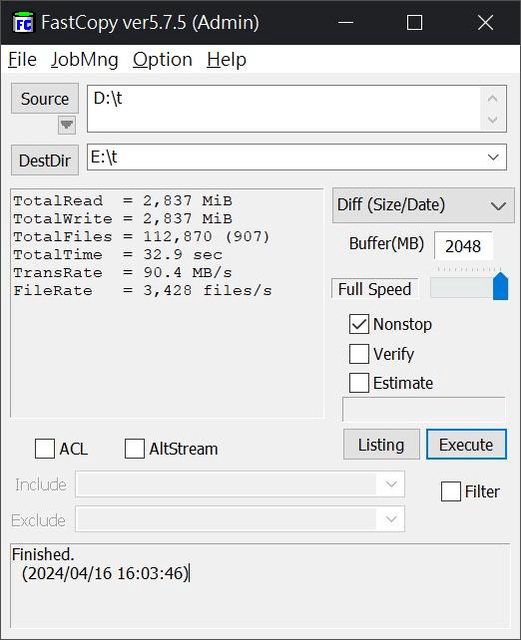Open the JobMng menu
Viewport: 521px width, 640px height.
tap(85, 60)
